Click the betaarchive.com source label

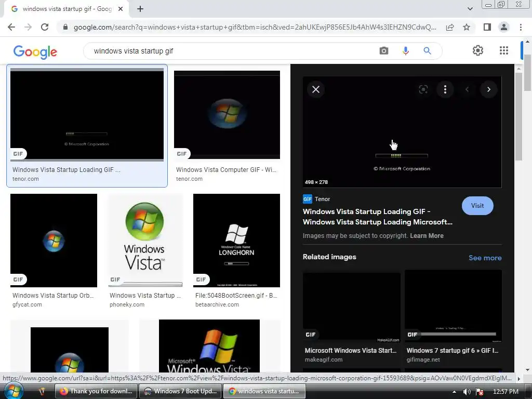(x=217, y=304)
